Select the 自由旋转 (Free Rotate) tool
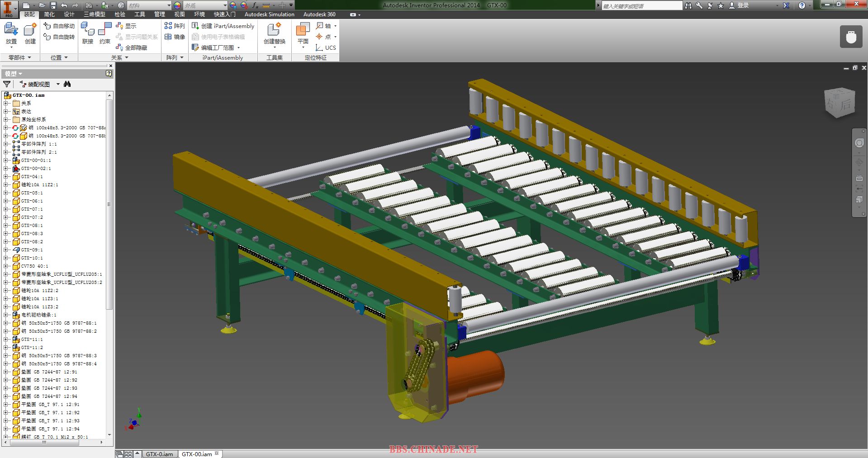Image resolution: width=868 pixels, height=458 pixels. click(x=59, y=37)
